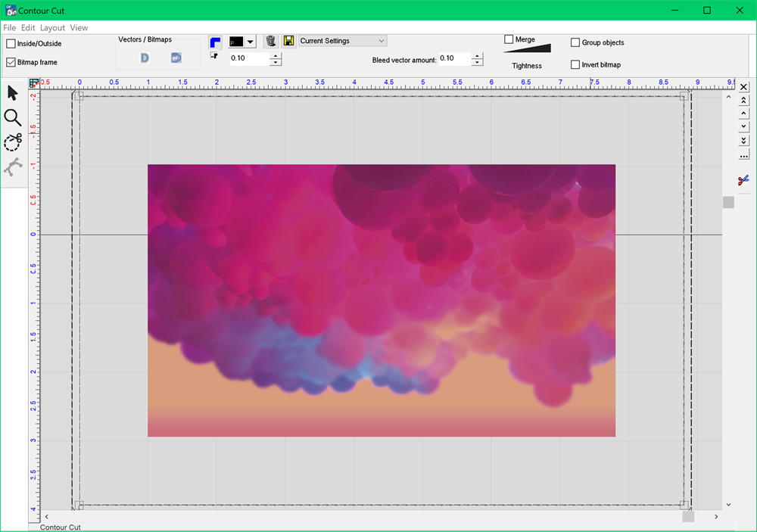This screenshot has height=532, width=757.
Task: Click the trash can delete icon
Action: pyautogui.click(x=270, y=41)
